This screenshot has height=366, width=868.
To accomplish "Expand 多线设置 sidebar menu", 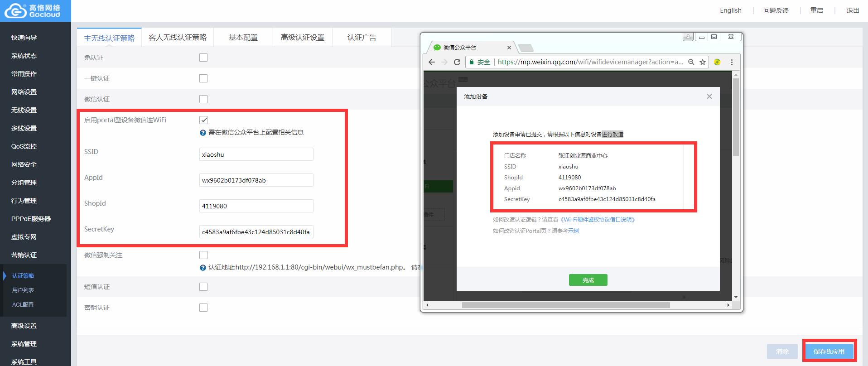I will coord(24,128).
